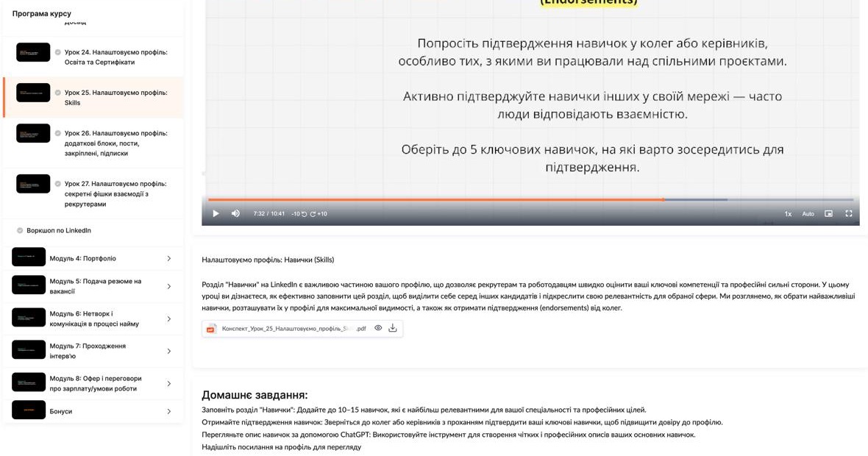The height and width of the screenshot is (456, 868).
Task: Open Модуль 5: Подача резюме title
Action: [x=95, y=286]
